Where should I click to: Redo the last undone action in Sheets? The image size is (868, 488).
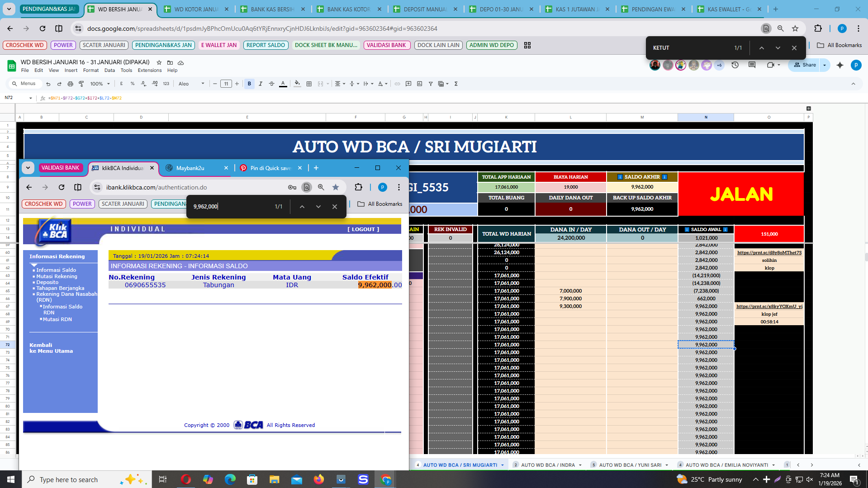(59, 84)
